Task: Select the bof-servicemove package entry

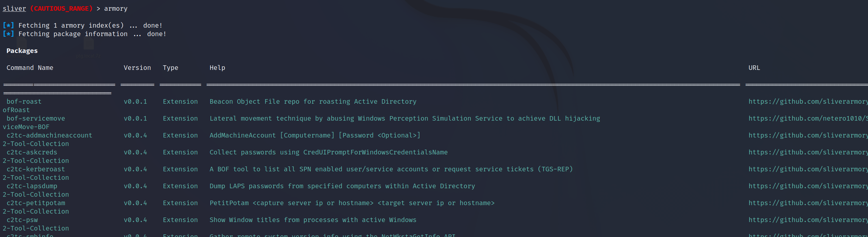Action: click(x=36, y=118)
